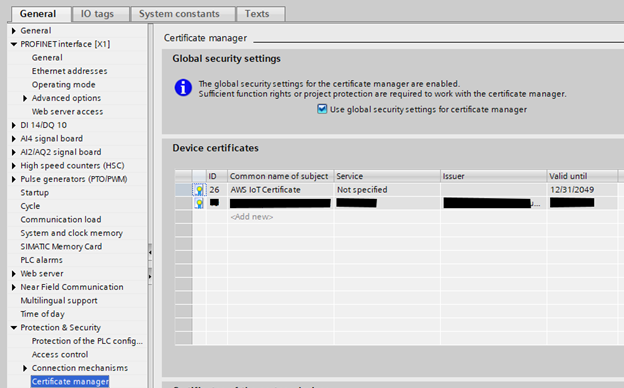The height and width of the screenshot is (388, 624).
Task: Expand High speed counters (HSC) node
Action: pos(14,166)
